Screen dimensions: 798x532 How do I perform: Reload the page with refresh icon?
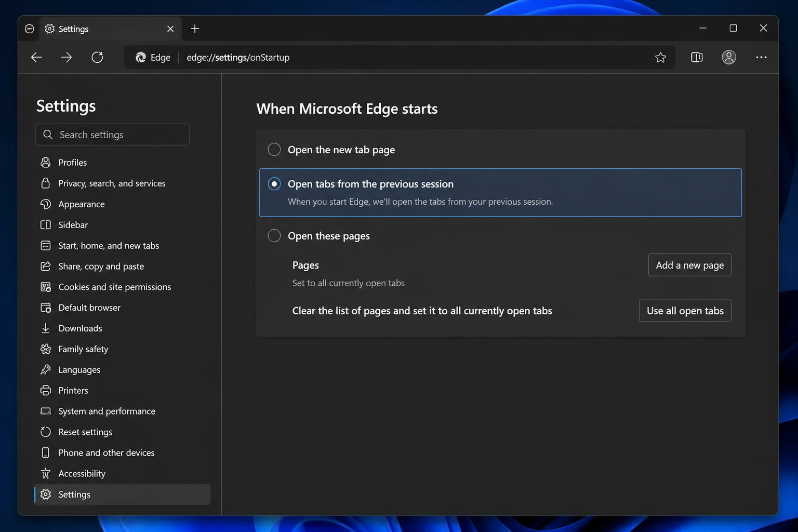click(x=97, y=57)
